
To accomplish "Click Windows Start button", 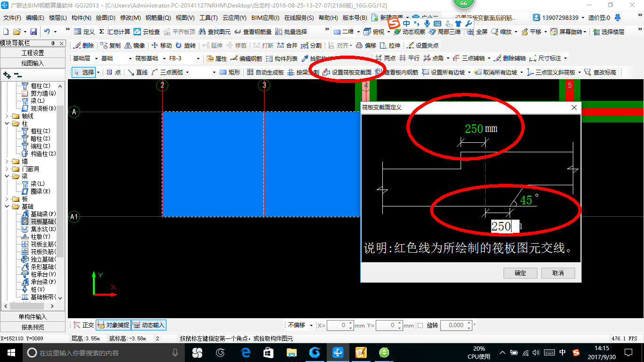I will (11, 352).
